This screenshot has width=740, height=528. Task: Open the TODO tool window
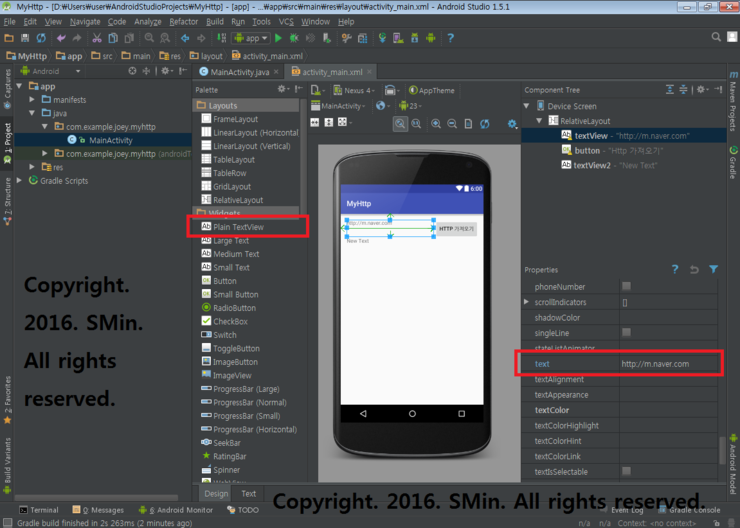243,510
